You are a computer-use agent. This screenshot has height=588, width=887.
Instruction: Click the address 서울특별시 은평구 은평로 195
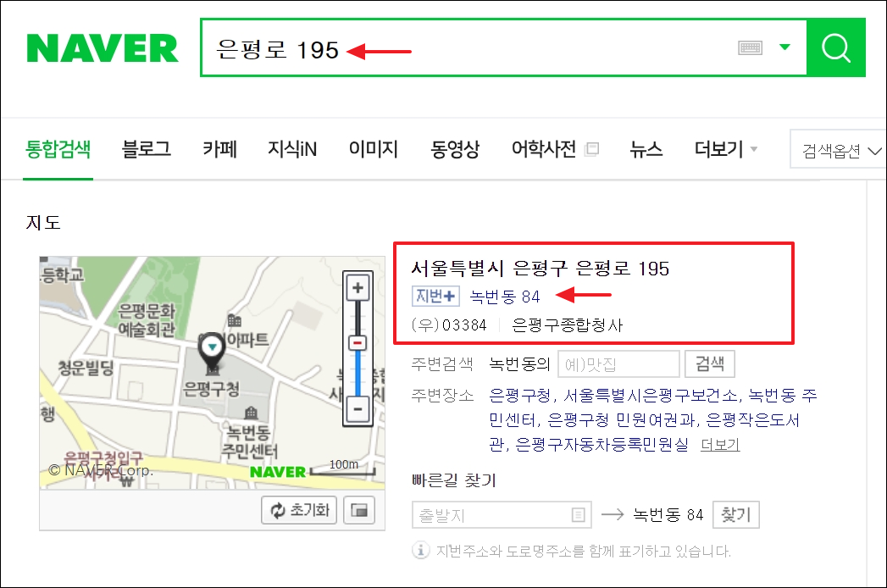(x=540, y=269)
